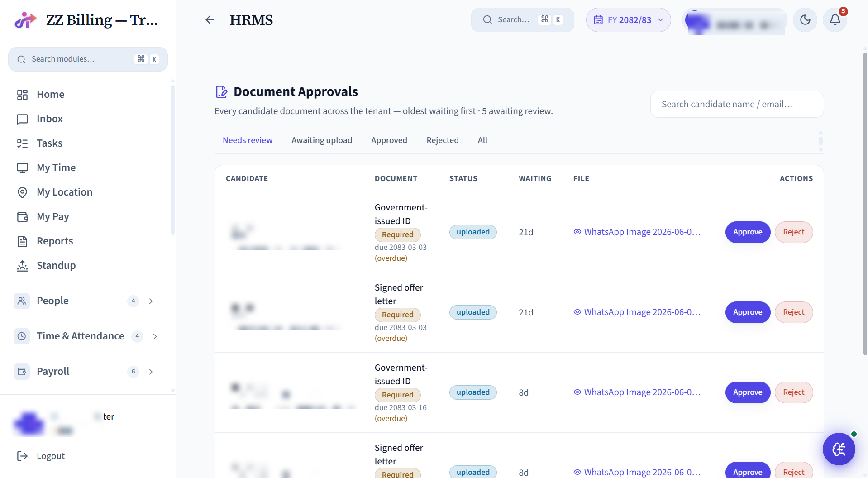Click the My Time monitor icon

(22, 168)
